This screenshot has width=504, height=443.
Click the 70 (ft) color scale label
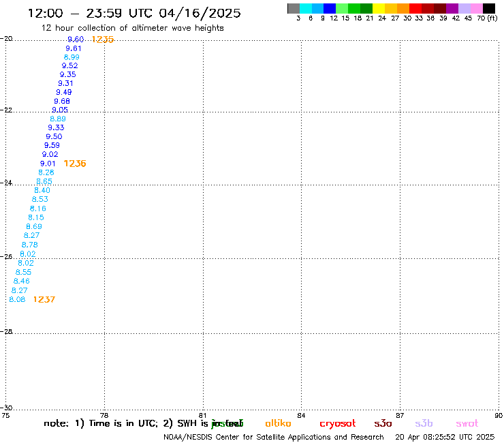coord(487,18)
